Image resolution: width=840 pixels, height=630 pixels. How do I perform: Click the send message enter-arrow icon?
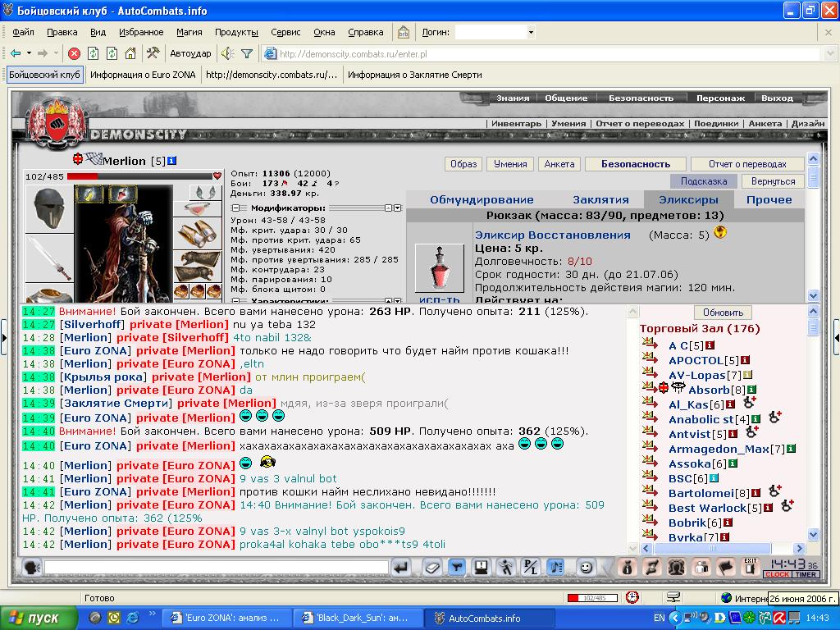(400, 568)
